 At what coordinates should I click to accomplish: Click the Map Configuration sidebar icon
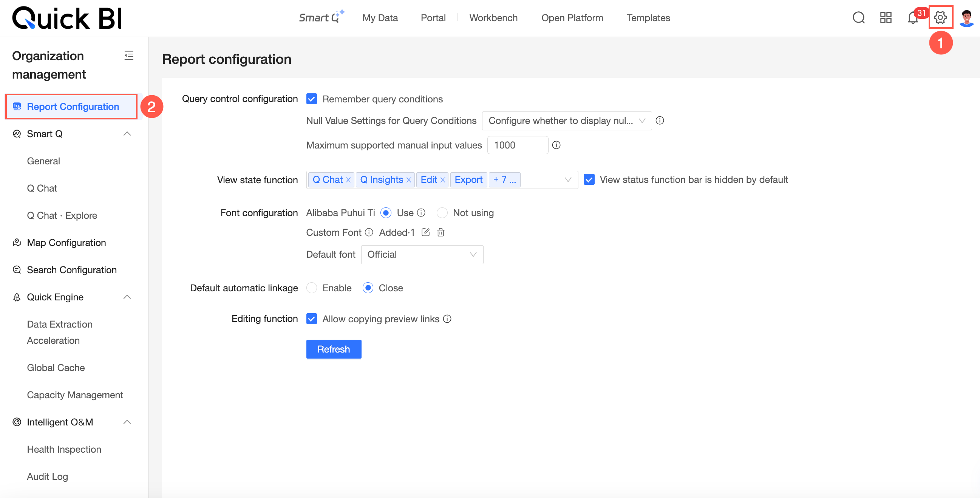pos(17,243)
